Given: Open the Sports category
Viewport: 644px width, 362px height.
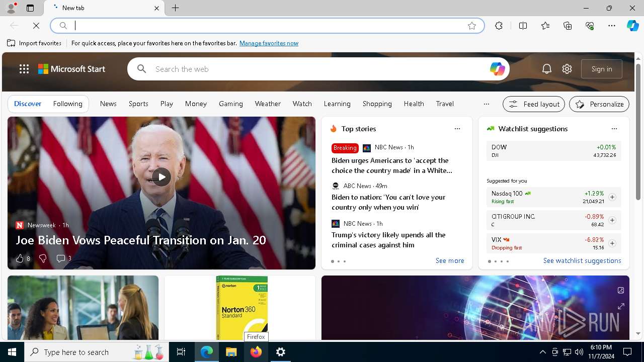Looking at the screenshot, I should [138, 104].
